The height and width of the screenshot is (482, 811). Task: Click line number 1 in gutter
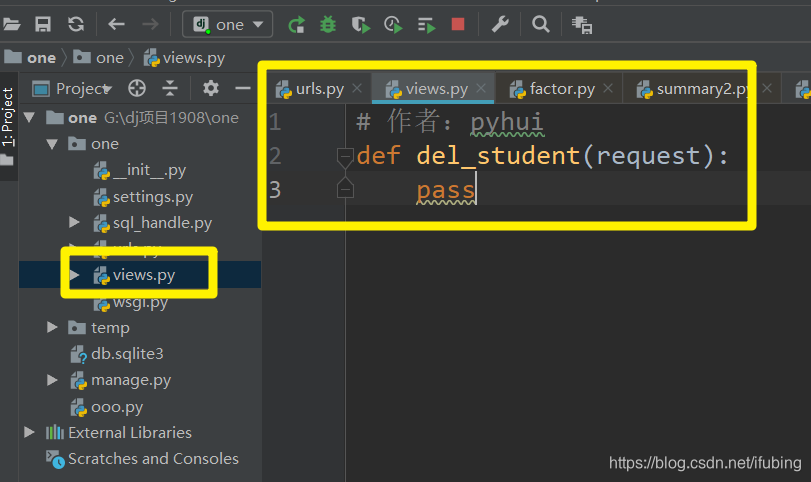(275, 122)
